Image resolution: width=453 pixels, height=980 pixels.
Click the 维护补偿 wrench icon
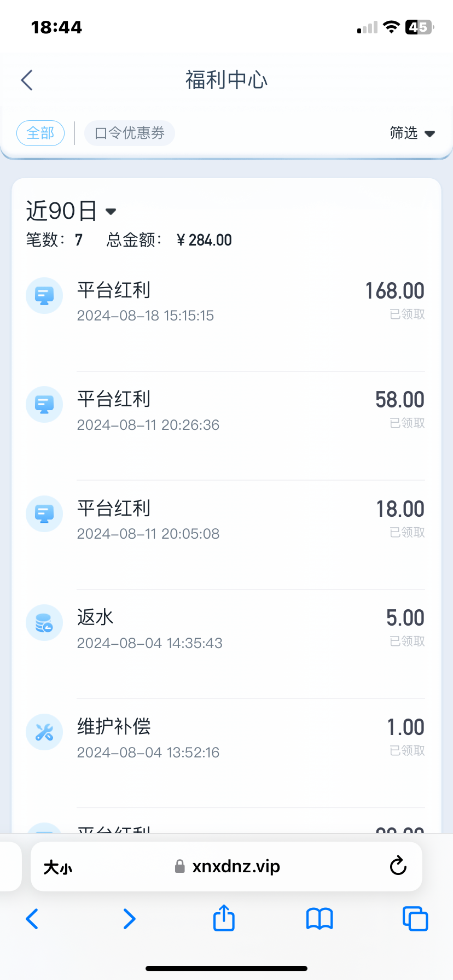point(44,732)
